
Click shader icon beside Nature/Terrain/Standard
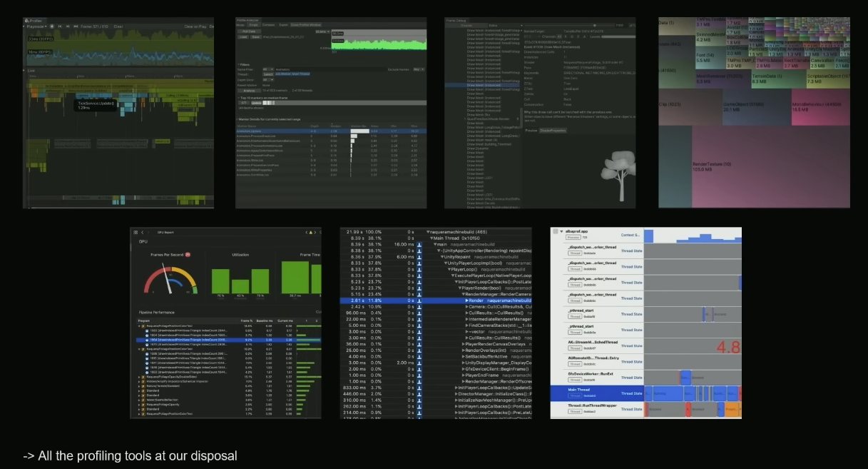[143, 386]
